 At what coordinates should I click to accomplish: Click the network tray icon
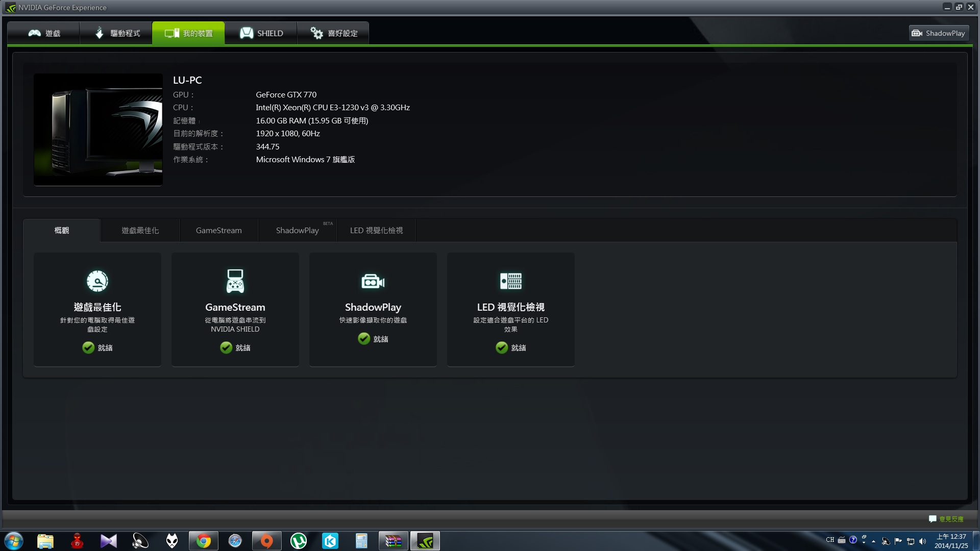910,541
